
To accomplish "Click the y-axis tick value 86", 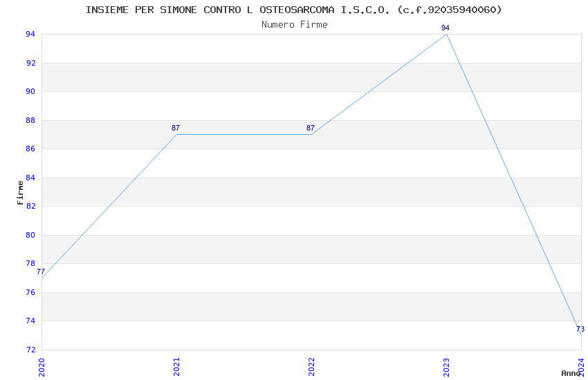I will [x=30, y=149].
